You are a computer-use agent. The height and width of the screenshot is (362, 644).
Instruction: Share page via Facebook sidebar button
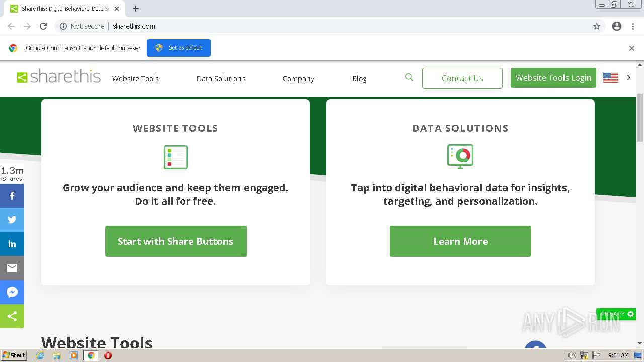pyautogui.click(x=12, y=196)
